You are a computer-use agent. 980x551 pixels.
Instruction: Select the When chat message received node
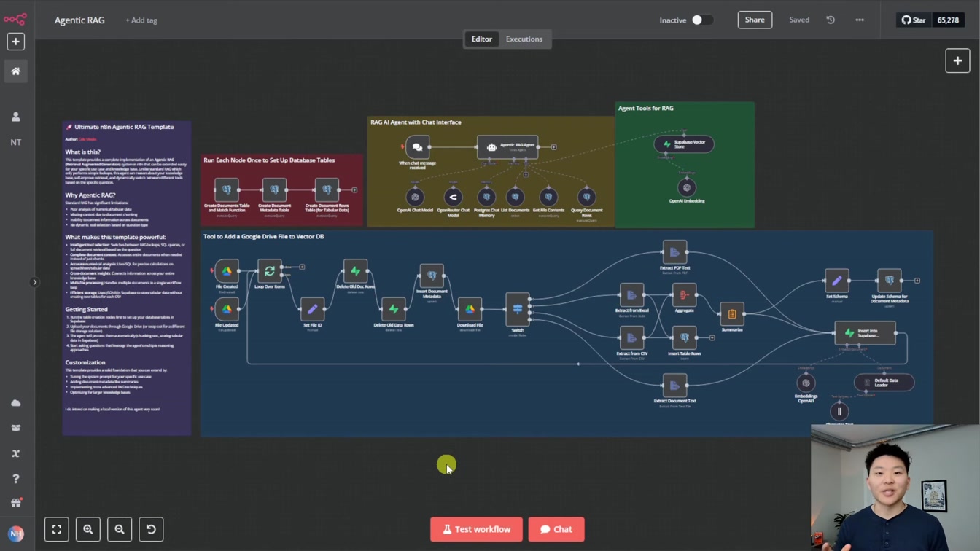point(417,147)
